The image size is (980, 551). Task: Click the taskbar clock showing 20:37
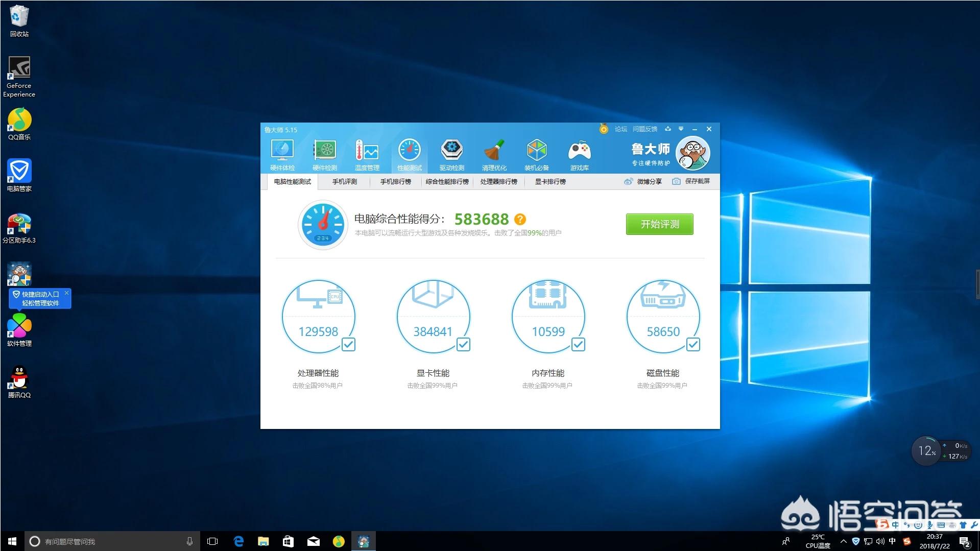coord(935,541)
